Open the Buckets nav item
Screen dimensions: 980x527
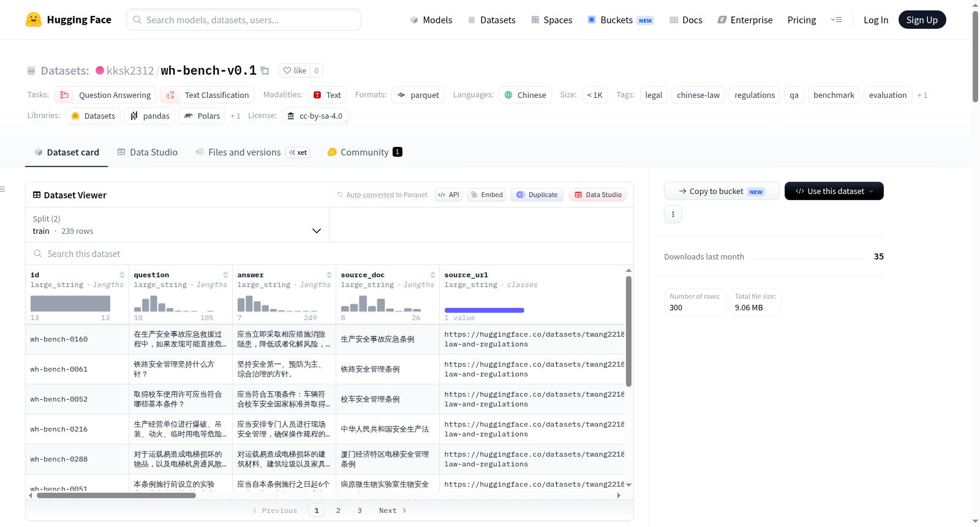pyautogui.click(x=620, y=20)
